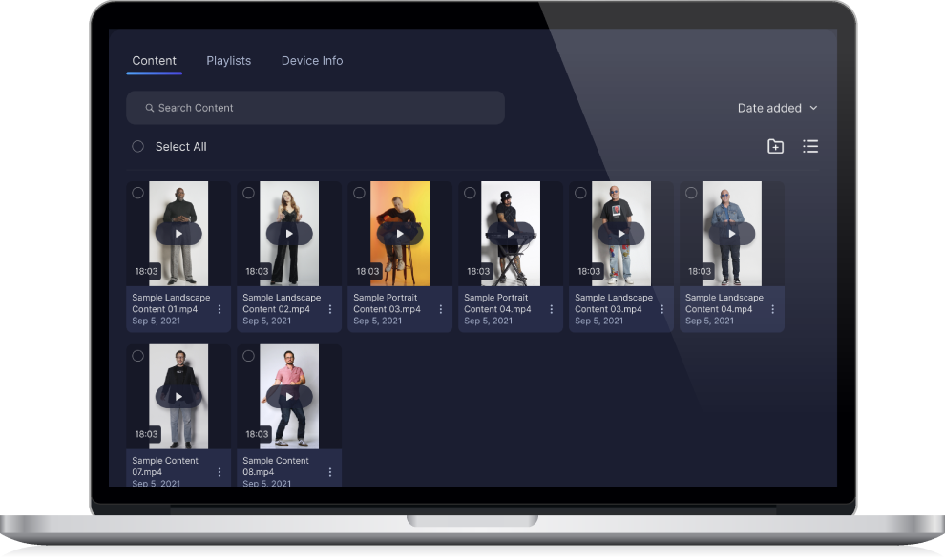945x560 pixels.
Task: Create a new folder with the add-folder icon
Action: 775,146
